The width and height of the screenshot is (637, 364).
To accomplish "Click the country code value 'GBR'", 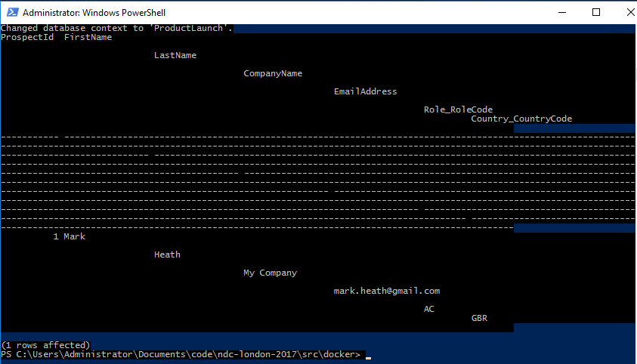I will (479, 318).
